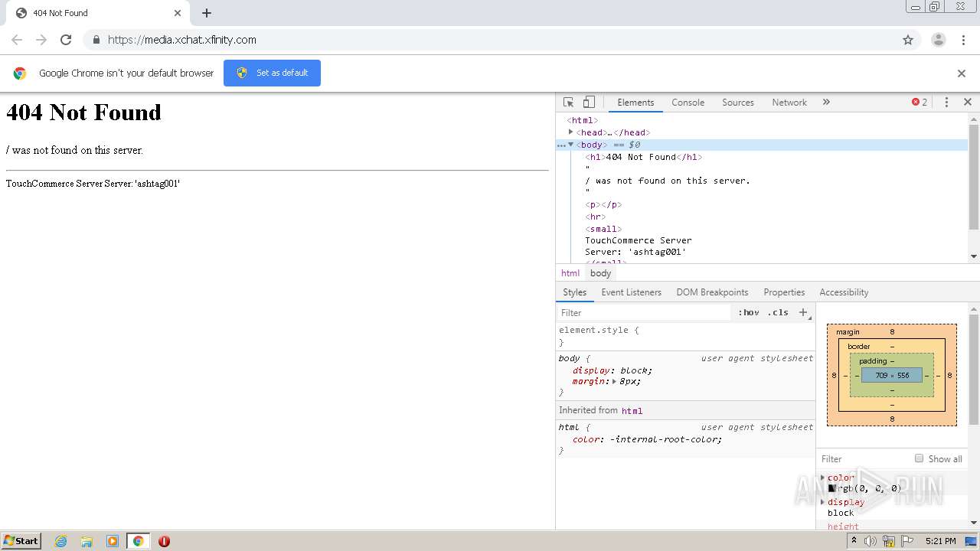Image resolution: width=980 pixels, height=551 pixels.
Task: Follow the Inherited from html link
Action: click(x=632, y=411)
